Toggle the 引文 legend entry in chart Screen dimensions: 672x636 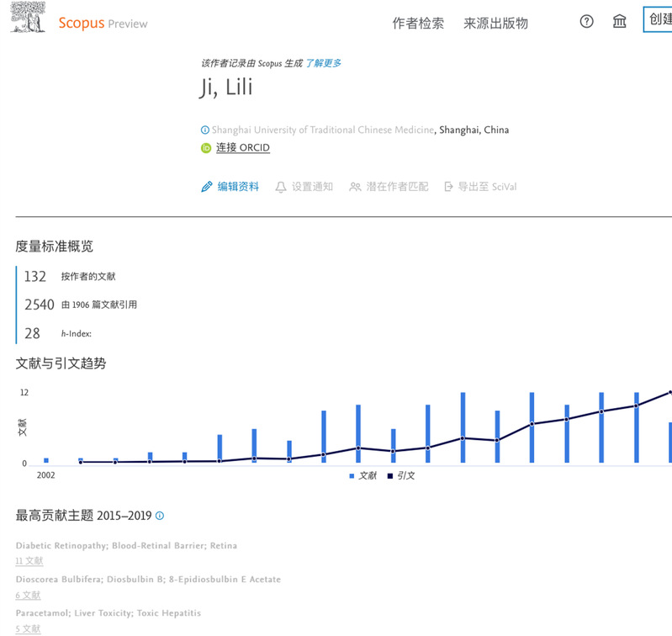pyautogui.click(x=401, y=476)
